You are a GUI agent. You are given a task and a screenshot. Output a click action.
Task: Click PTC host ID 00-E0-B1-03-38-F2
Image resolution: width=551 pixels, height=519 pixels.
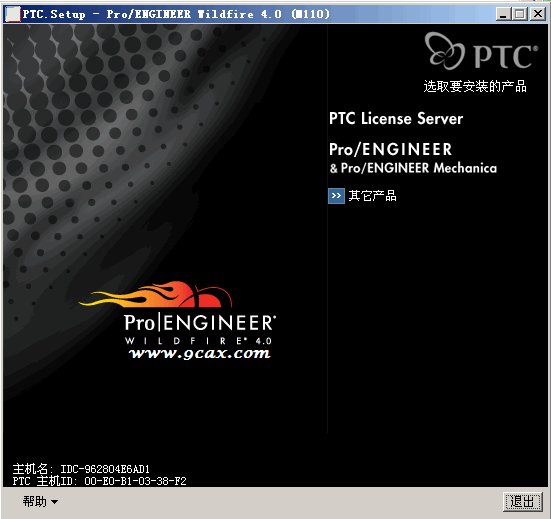tap(135, 481)
